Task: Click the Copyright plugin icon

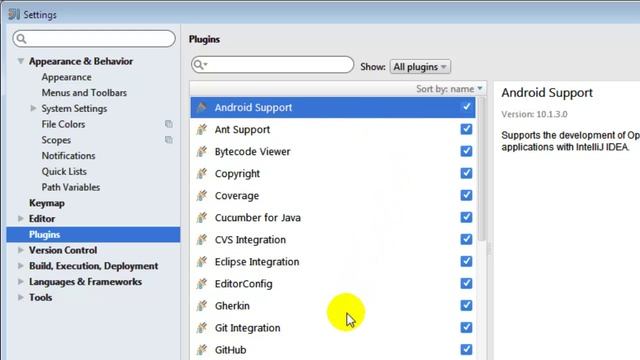Action: coord(202,173)
